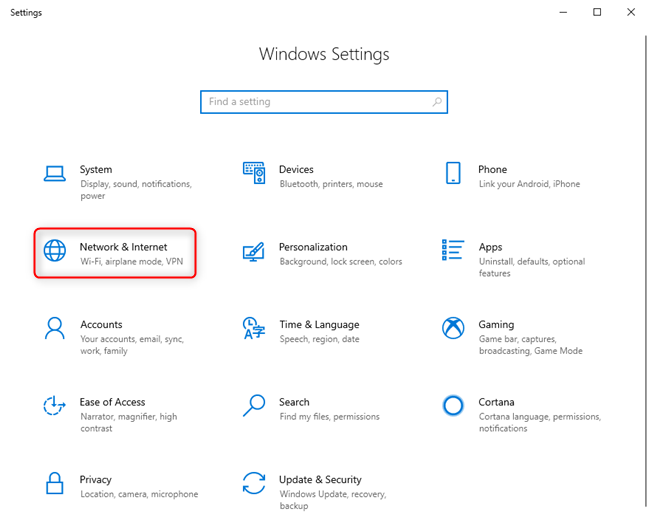The image size is (648, 528).
Task: Click 'Windows Update, recovery, backup' text
Action: click(x=333, y=500)
